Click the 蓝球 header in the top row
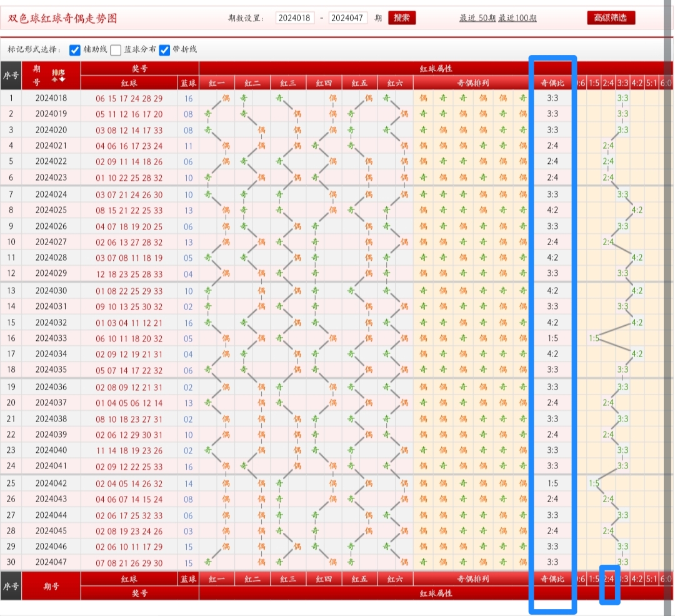Viewport: 675px width, 616px height. coord(188,83)
